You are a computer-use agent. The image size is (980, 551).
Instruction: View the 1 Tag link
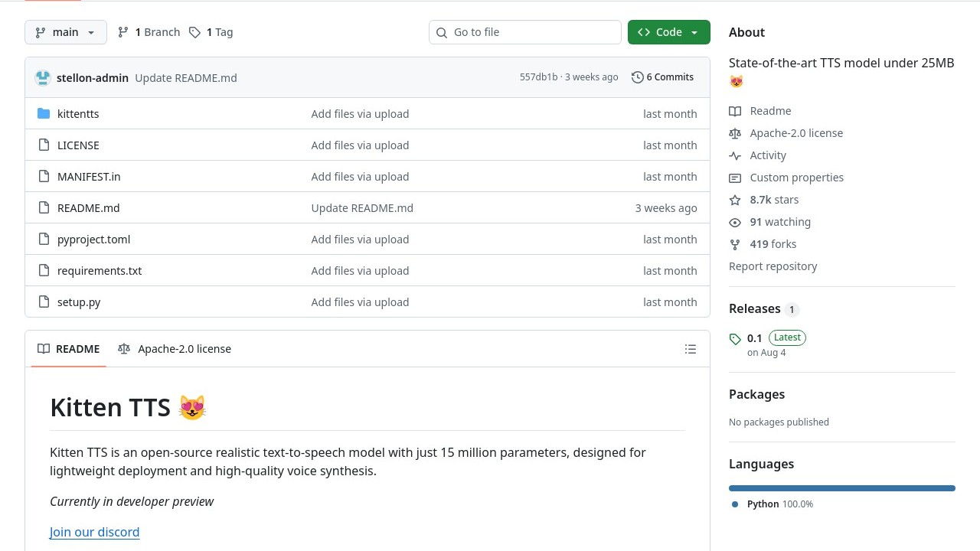click(211, 32)
